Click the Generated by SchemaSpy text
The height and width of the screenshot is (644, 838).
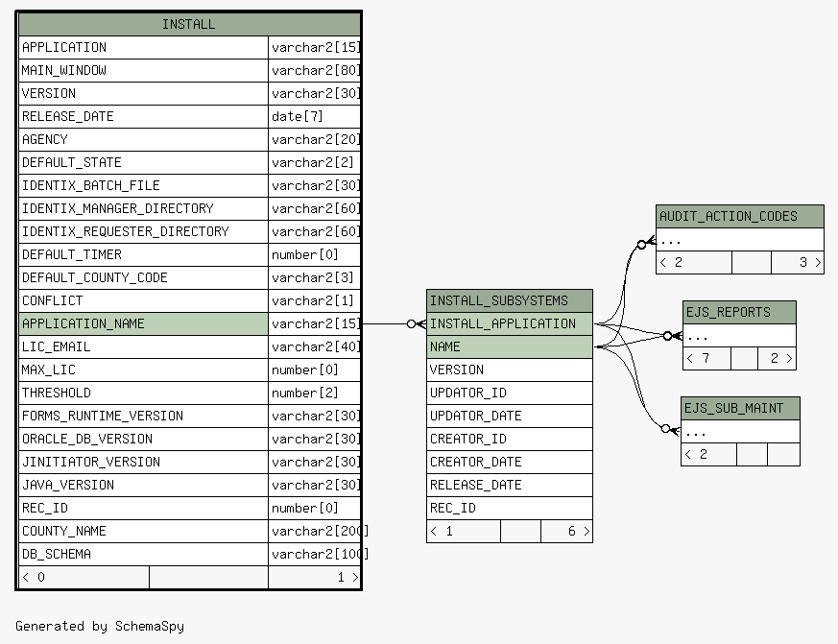tap(100, 626)
